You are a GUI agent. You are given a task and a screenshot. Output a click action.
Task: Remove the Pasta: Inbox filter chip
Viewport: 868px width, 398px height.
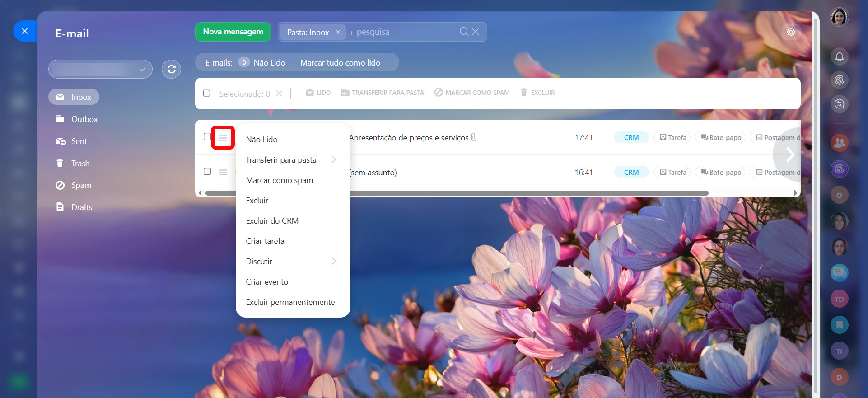[x=338, y=32]
